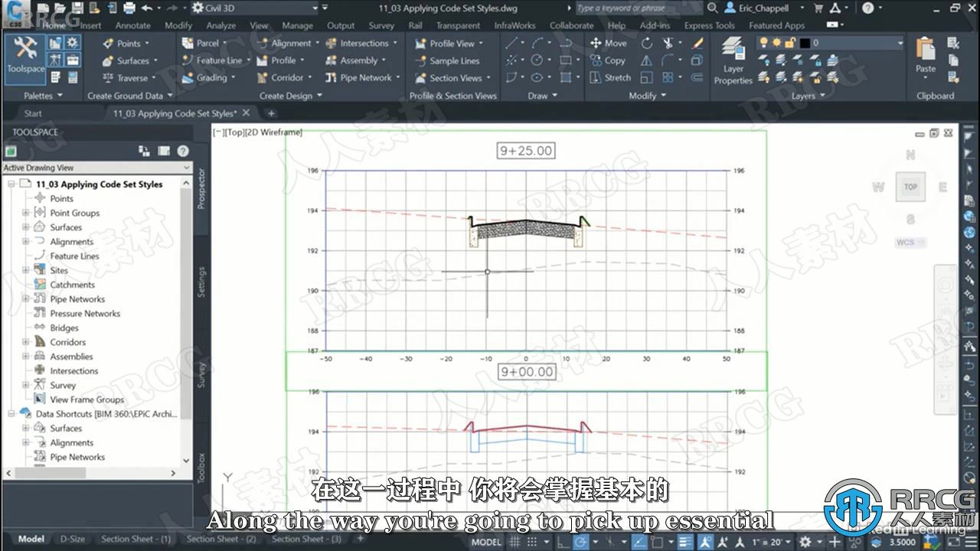Open Layer Properties manager
This screenshot has width=980, height=551.
733,60
